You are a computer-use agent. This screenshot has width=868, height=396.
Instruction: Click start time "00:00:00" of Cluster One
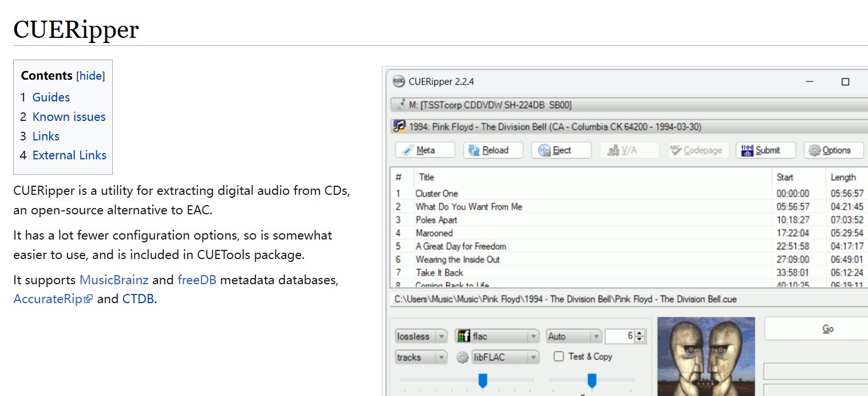tap(793, 194)
